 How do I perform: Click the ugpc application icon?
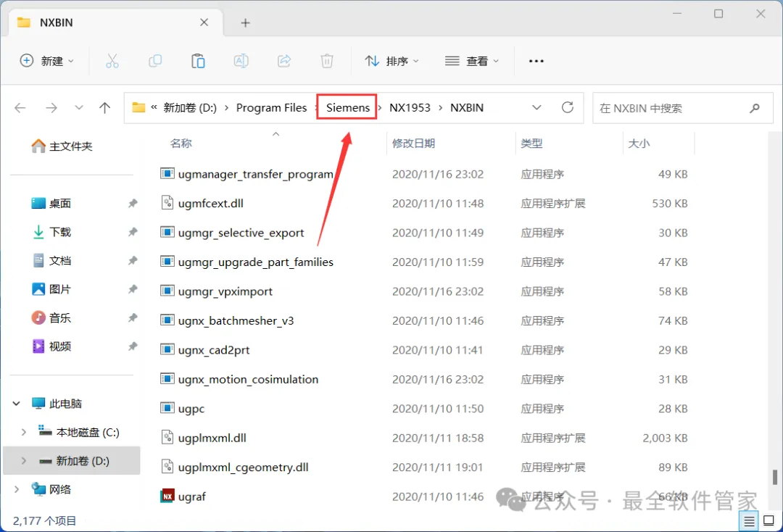point(167,408)
